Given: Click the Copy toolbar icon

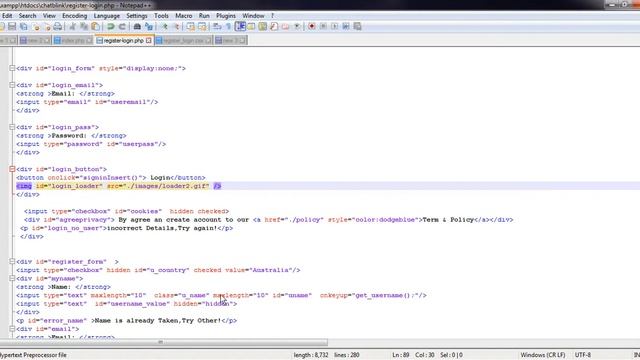Looking at the screenshot, I should click(84, 27).
